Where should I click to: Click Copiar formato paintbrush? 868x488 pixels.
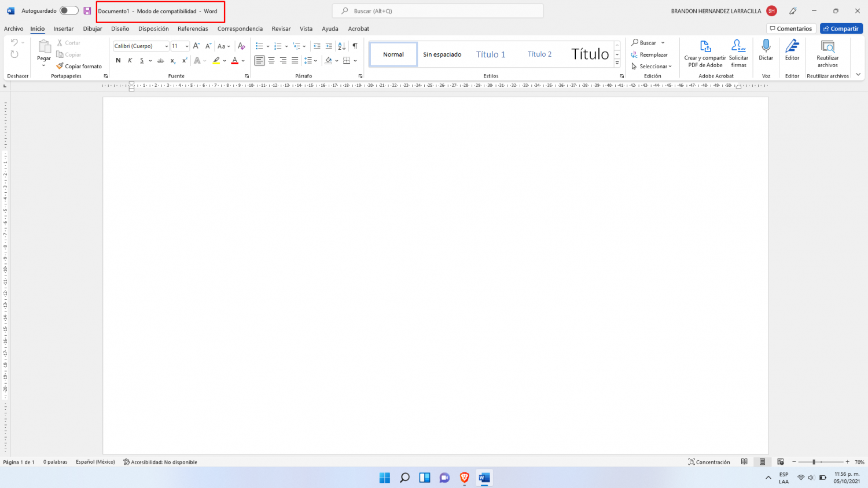point(79,67)
